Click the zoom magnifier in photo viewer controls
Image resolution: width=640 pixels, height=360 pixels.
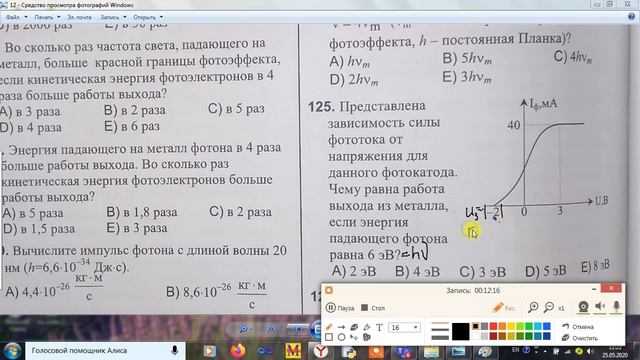(x=244, y=329)
